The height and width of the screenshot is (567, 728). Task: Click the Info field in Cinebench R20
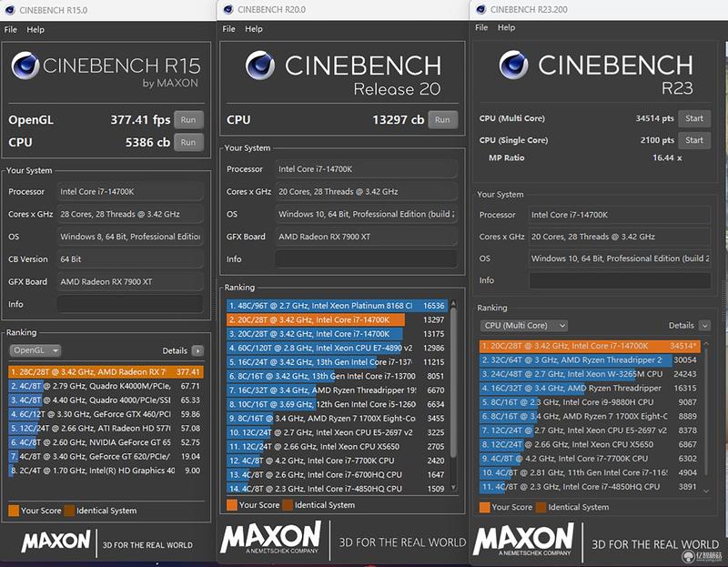366,259
